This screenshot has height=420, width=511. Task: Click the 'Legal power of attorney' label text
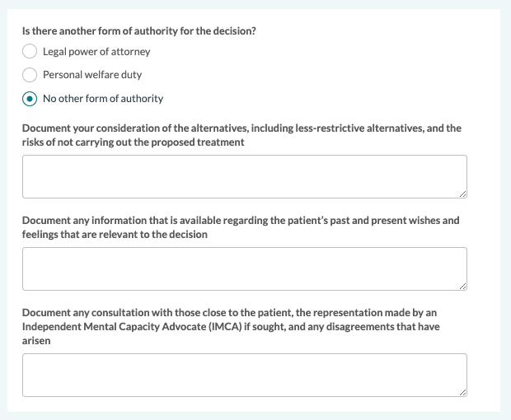click(x=96, y=51)
